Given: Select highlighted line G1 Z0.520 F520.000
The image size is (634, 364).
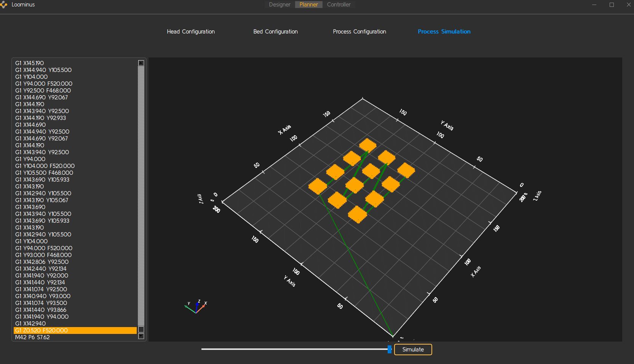Looking at the screenshot, I should [x=75, y=330].
